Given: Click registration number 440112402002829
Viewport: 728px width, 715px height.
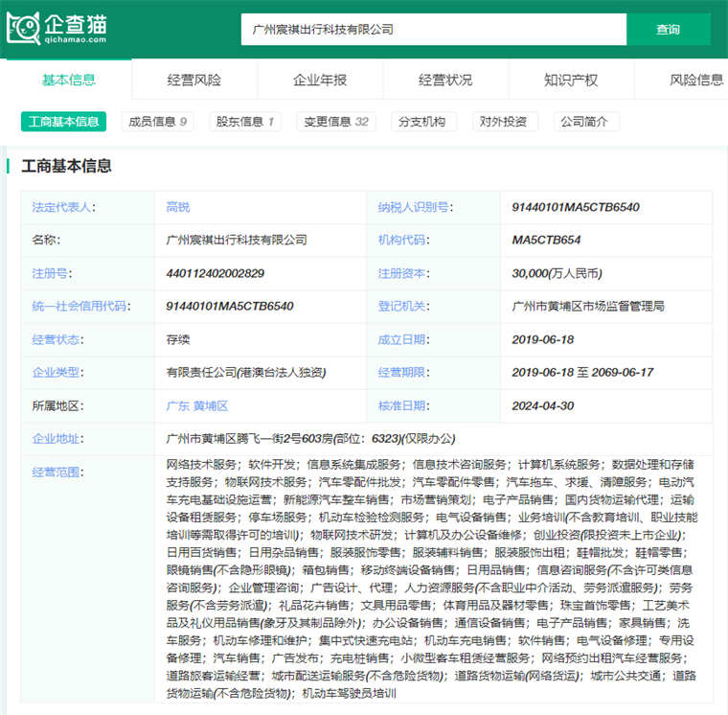Looking at the screenshot, I should click(x=216, y=273).
